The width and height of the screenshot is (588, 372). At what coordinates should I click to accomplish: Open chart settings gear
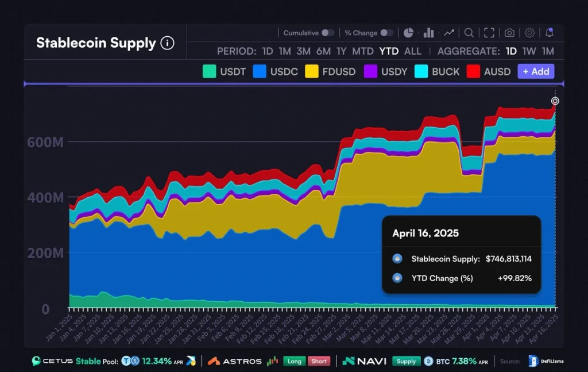click(529, 33)
